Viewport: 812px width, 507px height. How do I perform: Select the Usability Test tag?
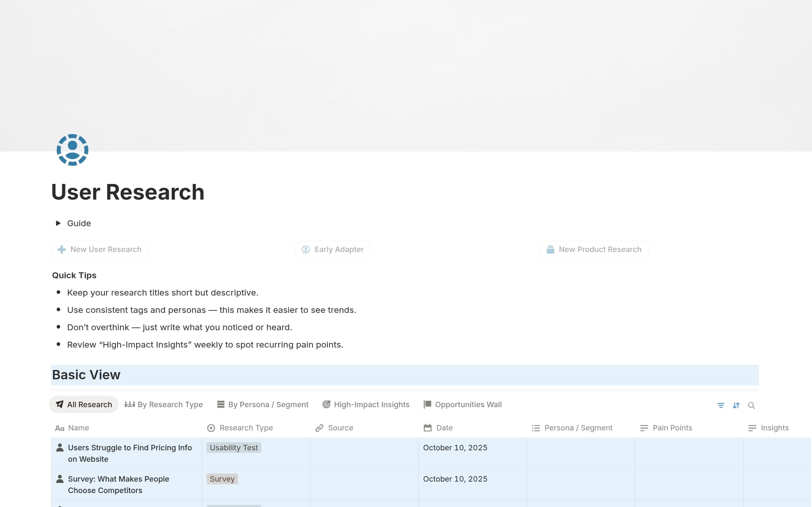click(x=233, y=447)
